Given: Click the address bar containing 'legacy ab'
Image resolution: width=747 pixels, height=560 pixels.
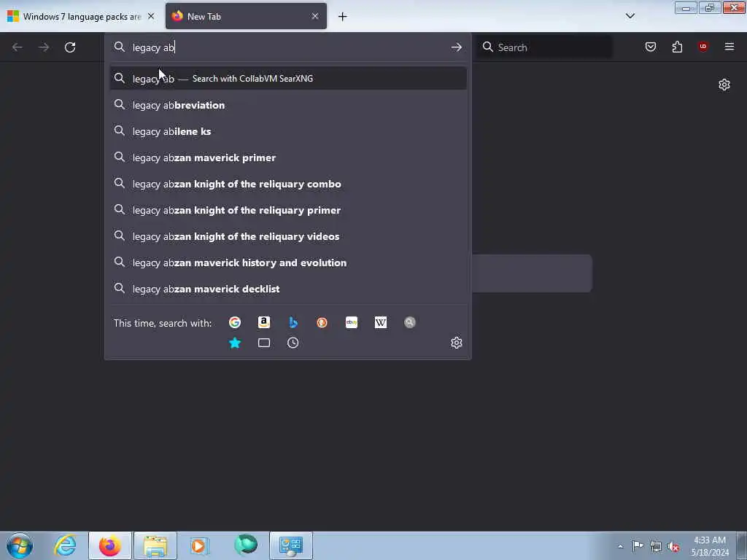Looking at the screenshot, I should pyautogui.click(x=288, y=47).
